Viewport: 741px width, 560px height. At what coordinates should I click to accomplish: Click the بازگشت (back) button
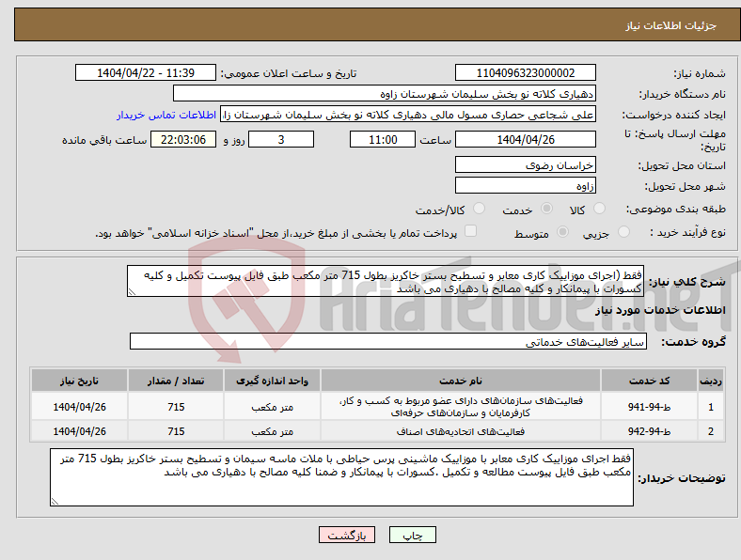tap(347, 535)
